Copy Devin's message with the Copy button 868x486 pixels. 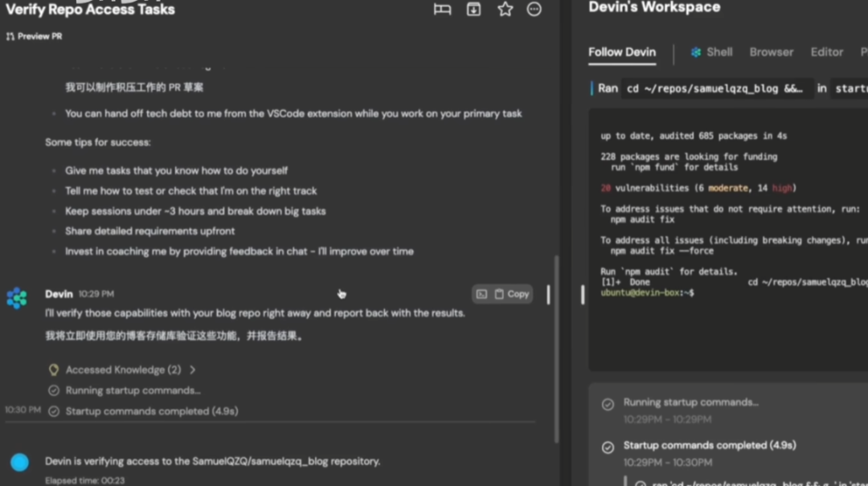[x=511, y=294]
